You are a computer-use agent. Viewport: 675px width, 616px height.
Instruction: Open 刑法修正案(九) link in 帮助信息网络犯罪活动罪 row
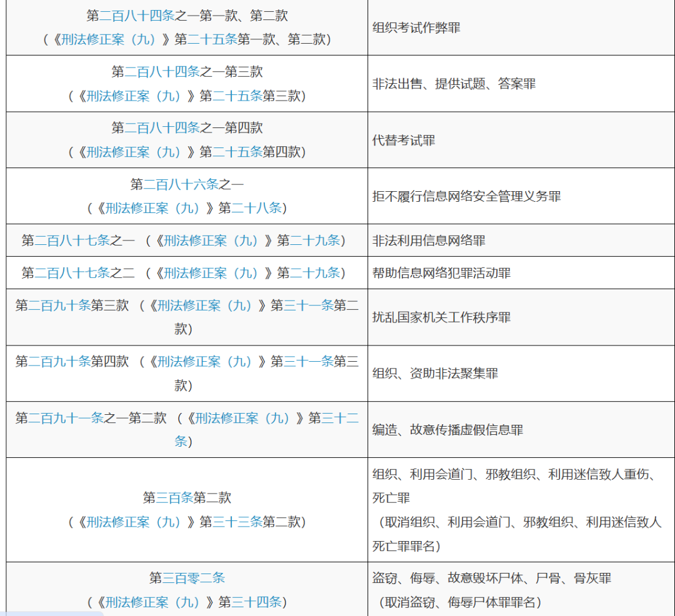click(211, 273)
